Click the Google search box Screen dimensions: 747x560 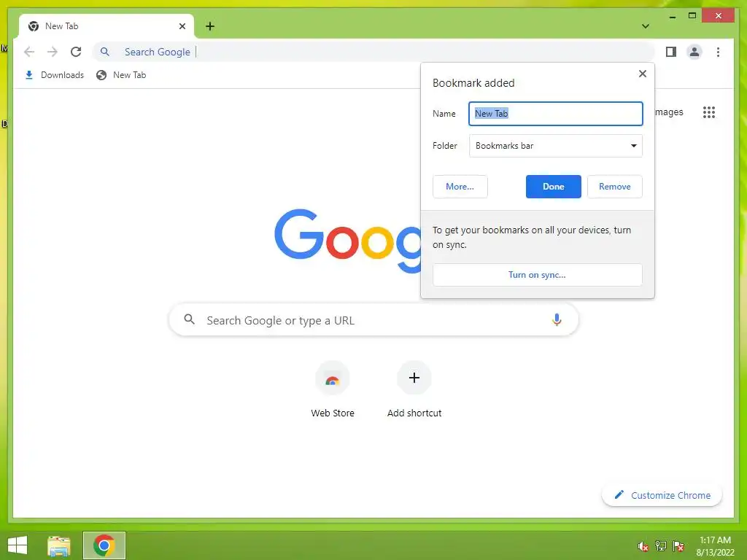click(x=373, y=319)
